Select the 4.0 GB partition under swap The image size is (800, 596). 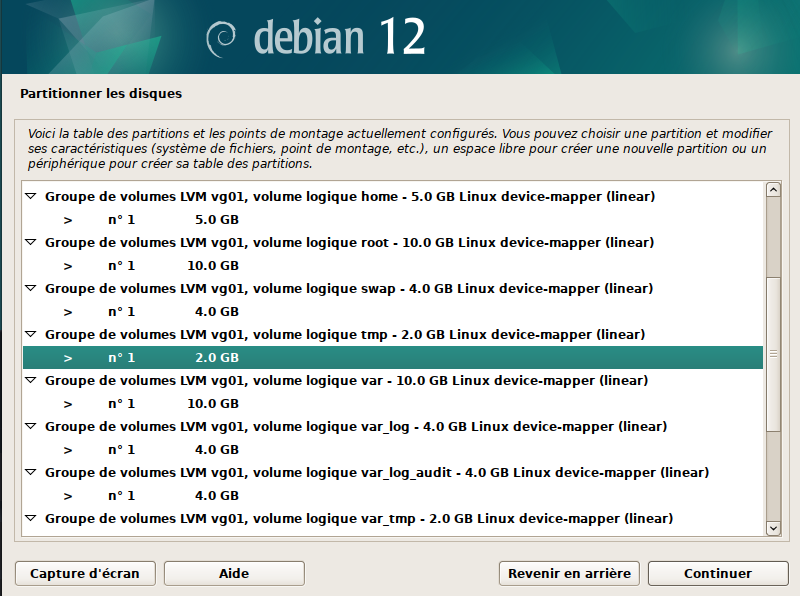(x=216, y=312)
